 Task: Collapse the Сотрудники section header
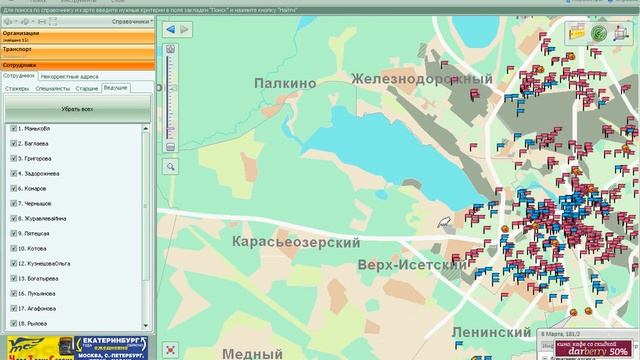click(78, 65)
